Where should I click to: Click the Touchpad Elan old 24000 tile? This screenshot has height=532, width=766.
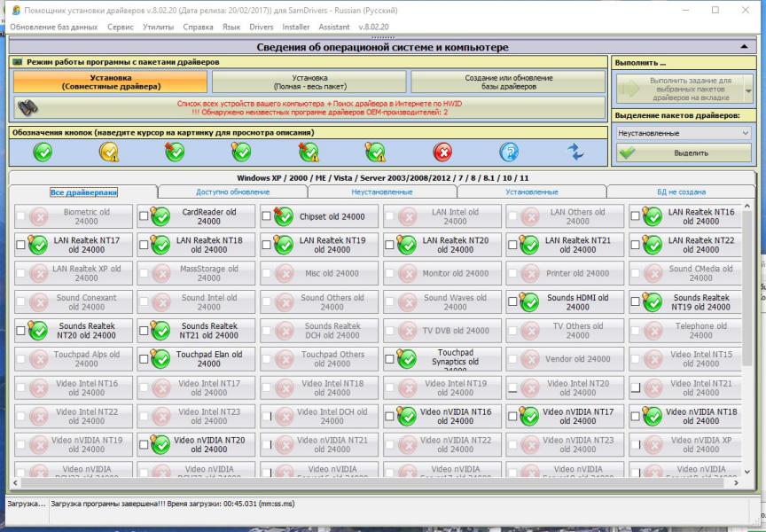208,359
